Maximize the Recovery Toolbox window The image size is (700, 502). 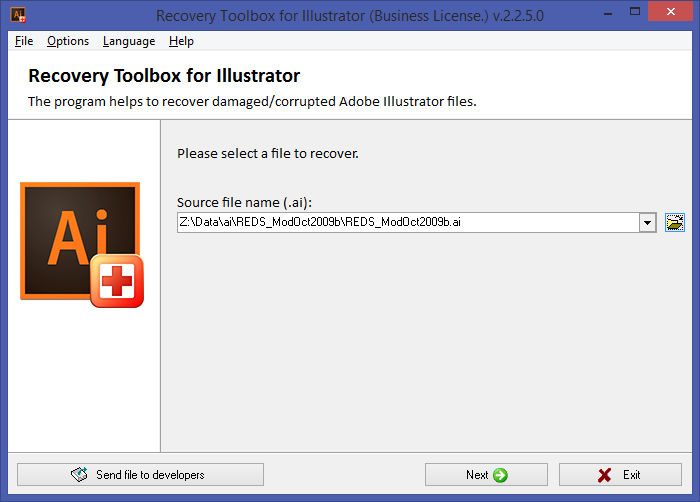point(635,12)
